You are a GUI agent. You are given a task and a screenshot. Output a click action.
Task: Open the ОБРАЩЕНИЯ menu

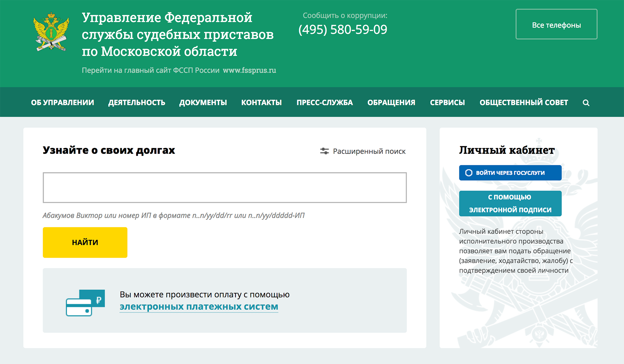391,103
